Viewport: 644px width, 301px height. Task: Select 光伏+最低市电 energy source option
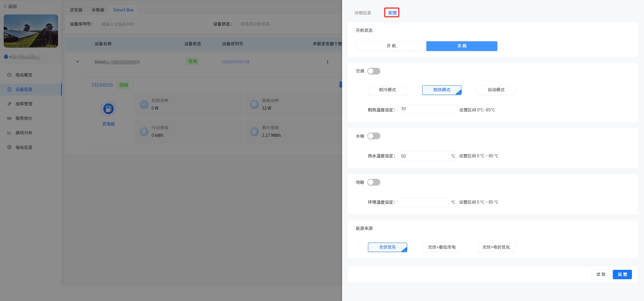442,247
